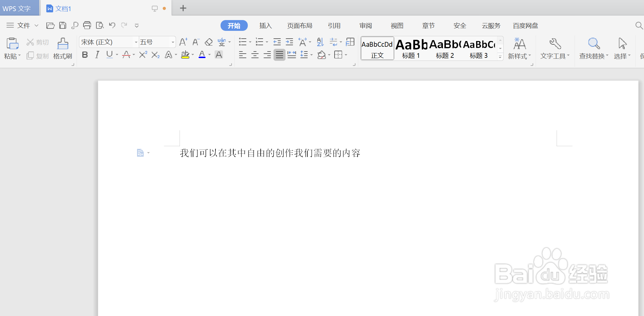Switch to the 百度网盘 tab

point(525,26)
